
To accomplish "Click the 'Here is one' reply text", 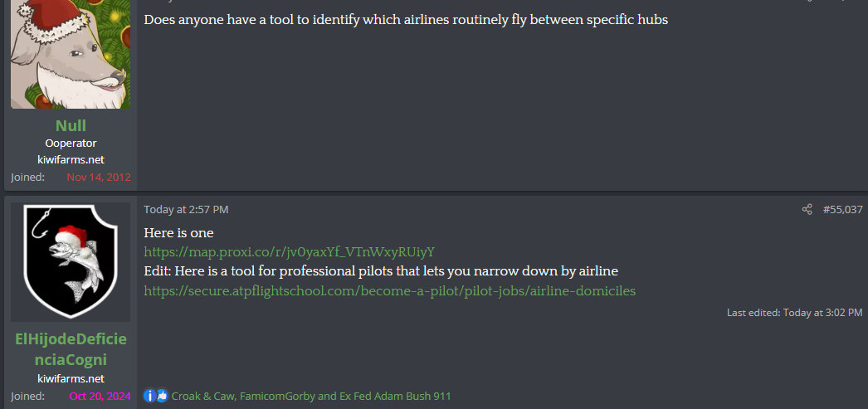I will pos(178,233).
